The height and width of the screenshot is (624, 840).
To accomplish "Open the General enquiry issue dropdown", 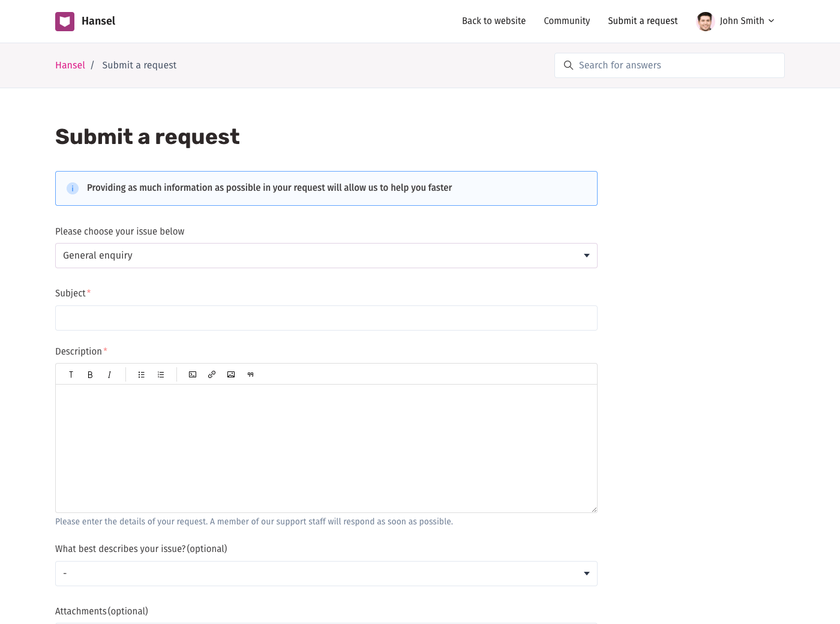I will point(326,256).
